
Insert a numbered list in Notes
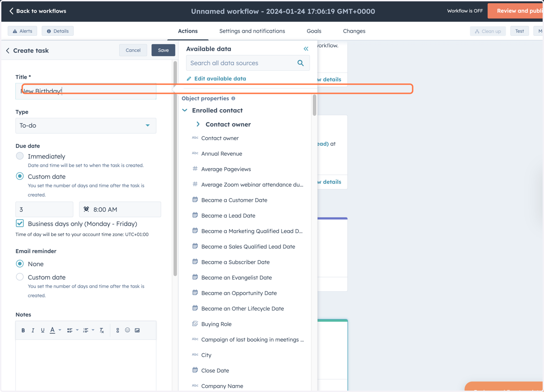[x=86, y=330]
